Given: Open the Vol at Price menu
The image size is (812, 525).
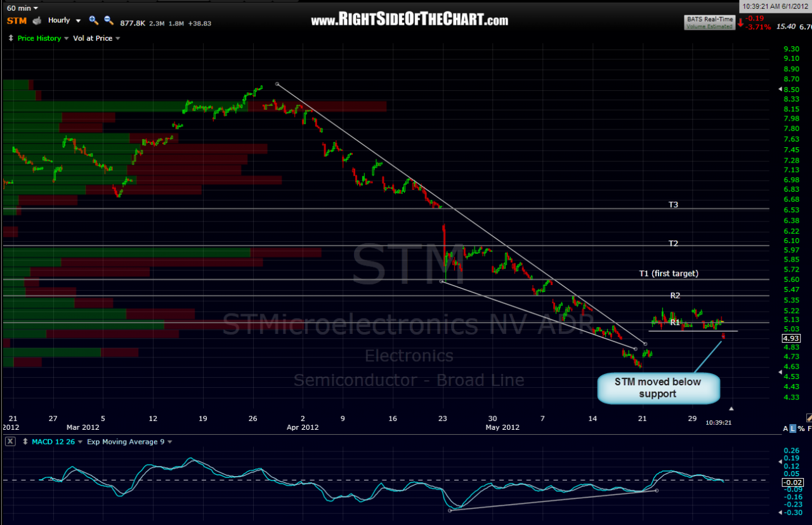Looking at the screenshot, I should tap(93, 37).
